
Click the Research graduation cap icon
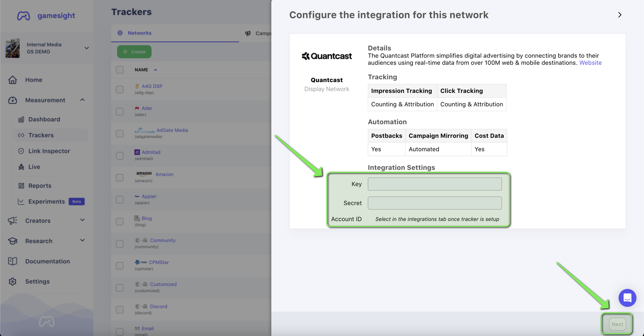[13, 241]
